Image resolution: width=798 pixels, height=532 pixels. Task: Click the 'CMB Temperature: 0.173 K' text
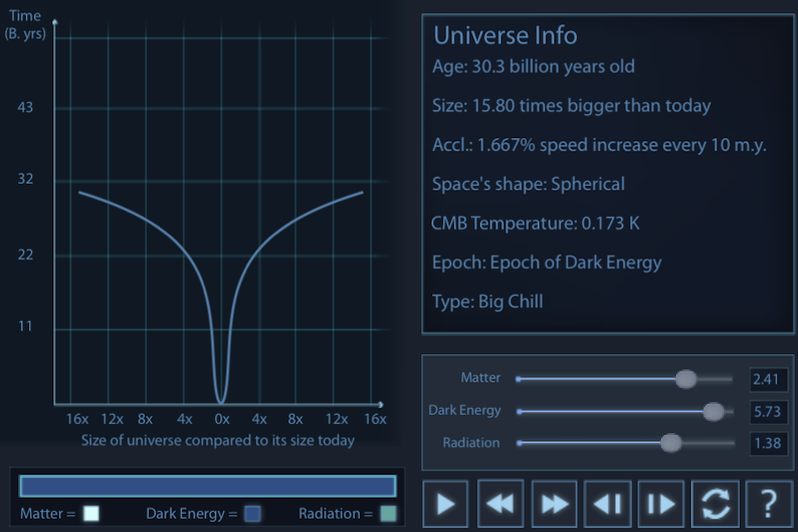[x=535, y=223]
